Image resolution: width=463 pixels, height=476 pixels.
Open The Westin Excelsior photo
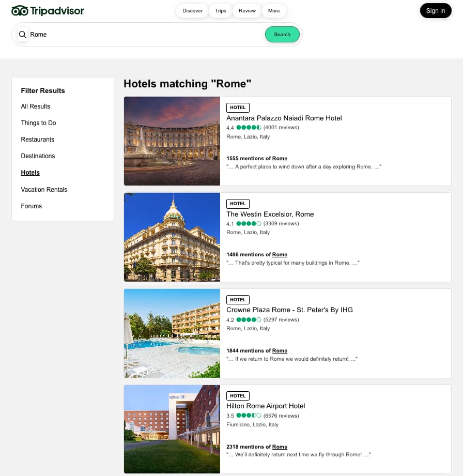pyautogui.click(x=172, y=237)
